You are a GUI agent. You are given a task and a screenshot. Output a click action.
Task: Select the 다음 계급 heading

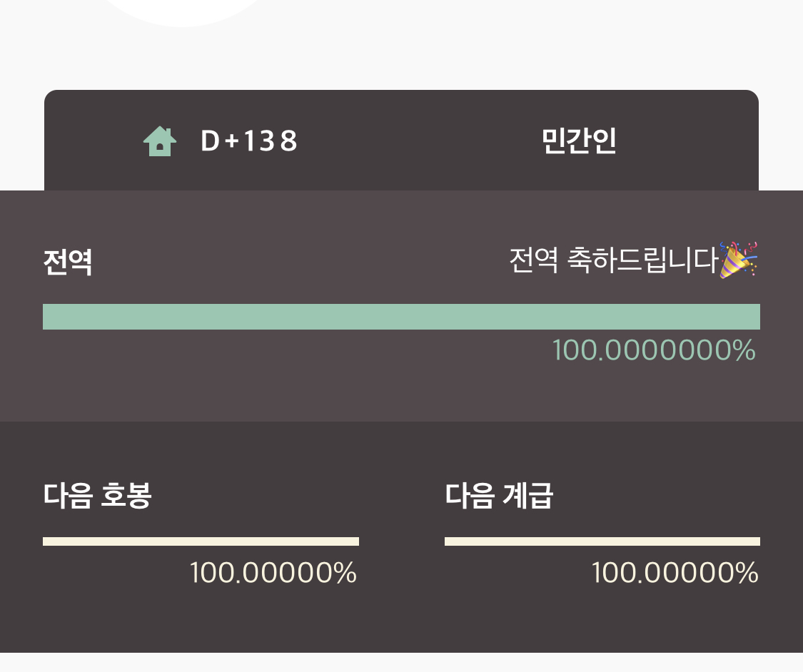point(499,495)
